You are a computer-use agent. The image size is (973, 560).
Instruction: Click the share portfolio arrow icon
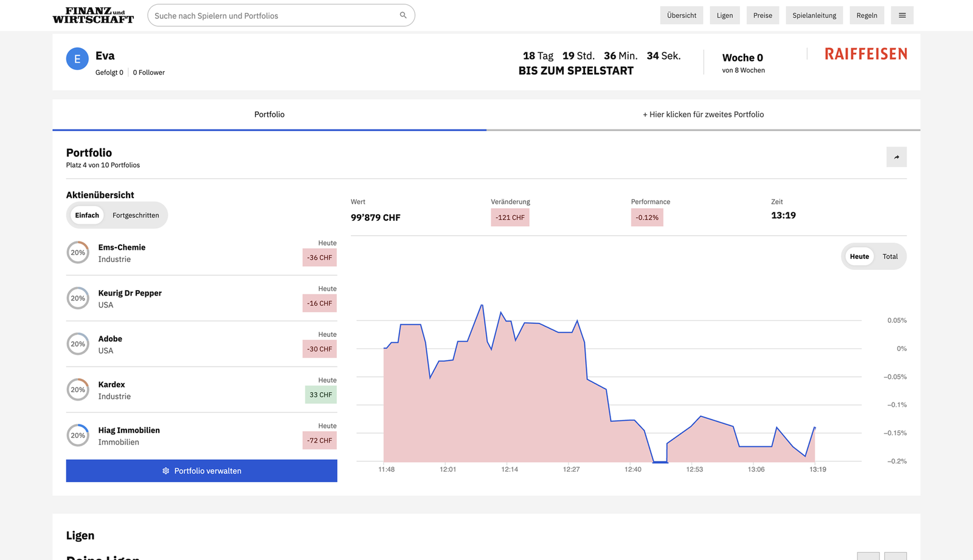click(x=896, y=157)
